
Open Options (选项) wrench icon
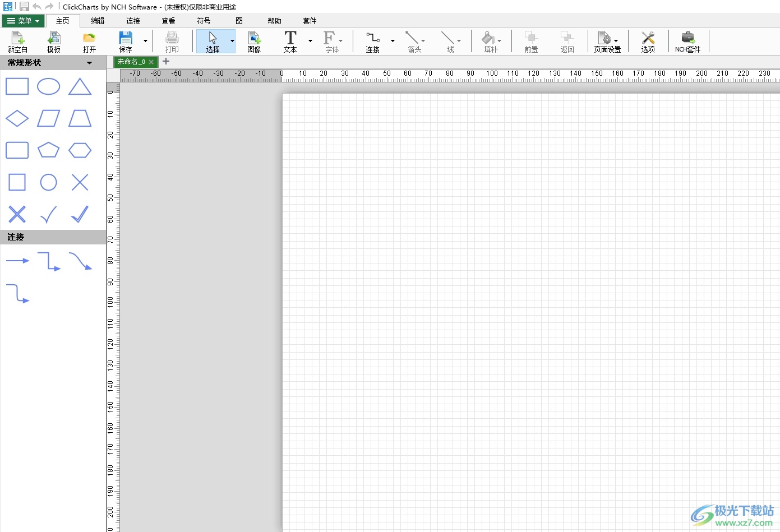click(648, 41)
